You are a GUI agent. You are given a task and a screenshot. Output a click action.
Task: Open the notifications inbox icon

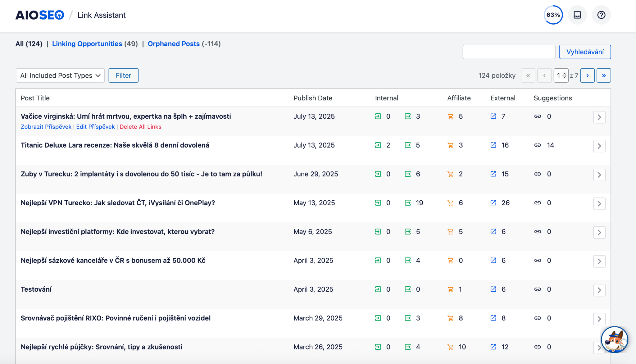[577, 15]
